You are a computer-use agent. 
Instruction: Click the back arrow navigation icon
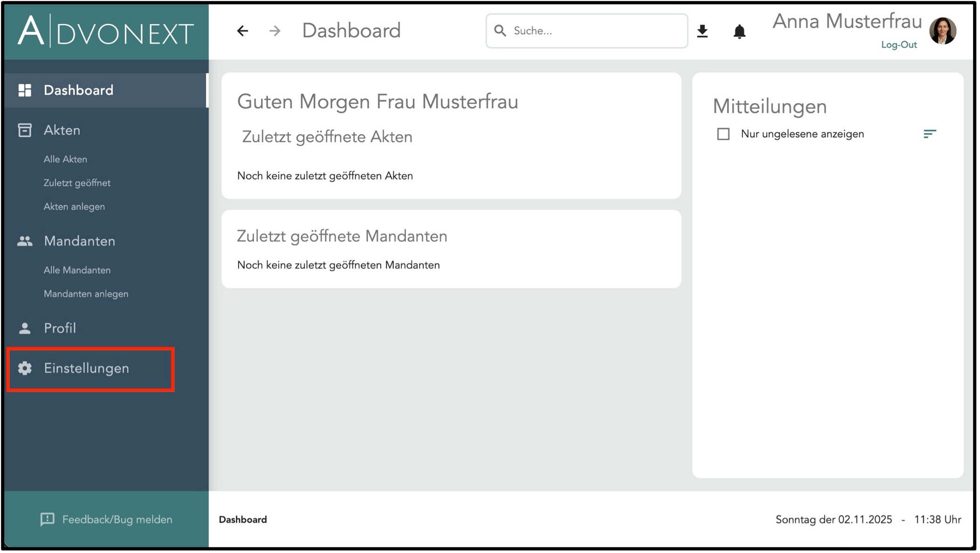[242, 31]
